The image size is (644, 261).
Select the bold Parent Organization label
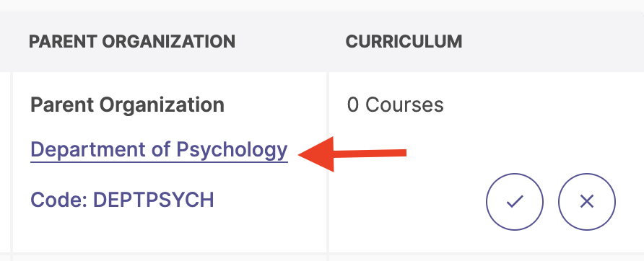(x=127, y=105)
